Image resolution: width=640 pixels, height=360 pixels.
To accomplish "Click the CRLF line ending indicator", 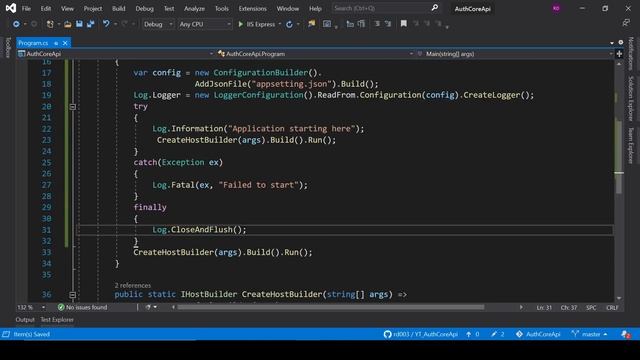I will (612, 308).
